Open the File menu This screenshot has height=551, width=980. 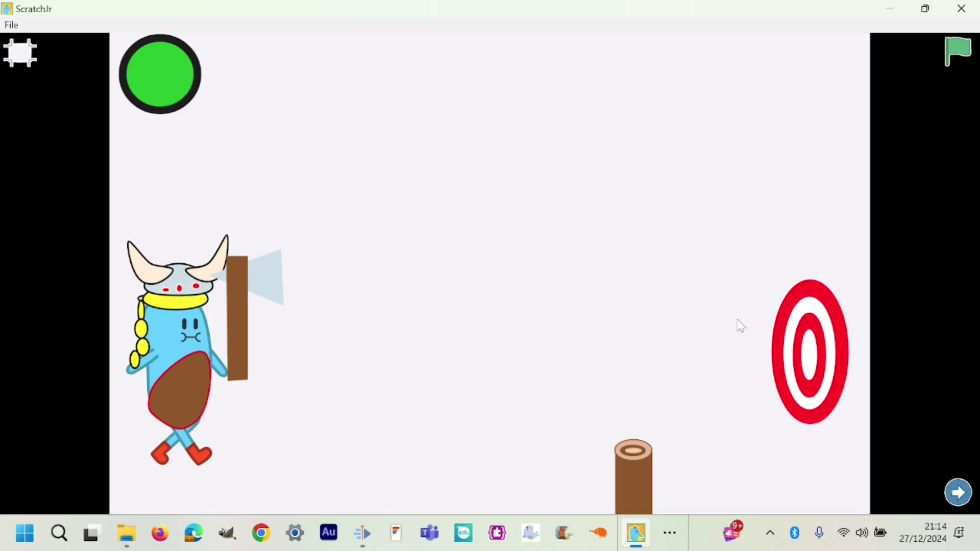11,25
